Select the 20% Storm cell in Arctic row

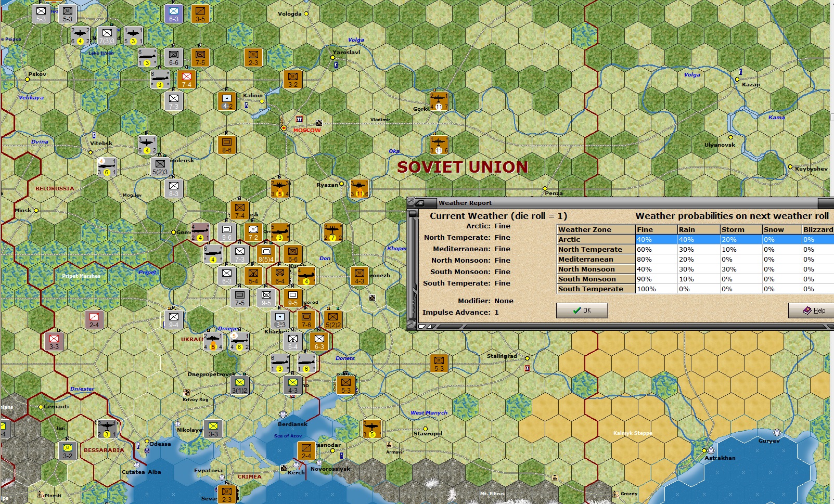(x=740, y=240)
